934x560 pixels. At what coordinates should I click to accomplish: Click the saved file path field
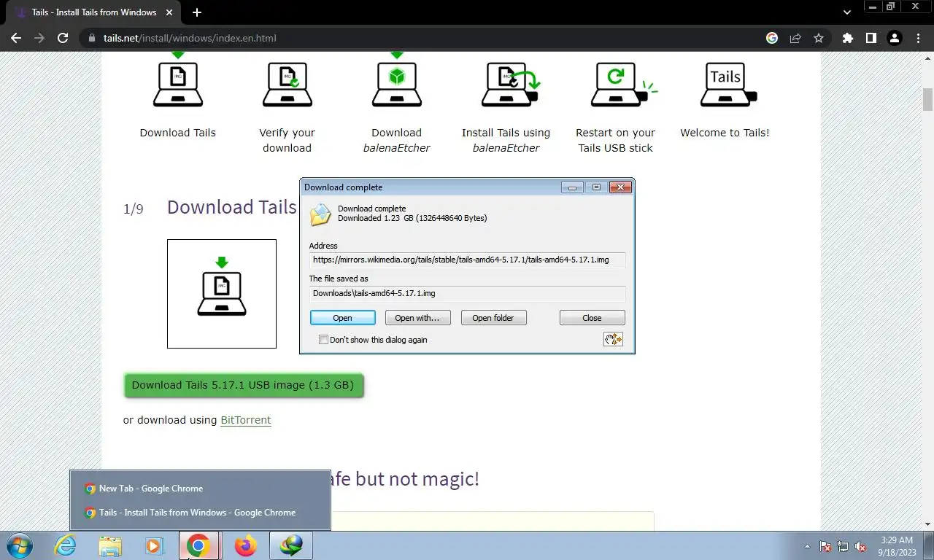467,293
